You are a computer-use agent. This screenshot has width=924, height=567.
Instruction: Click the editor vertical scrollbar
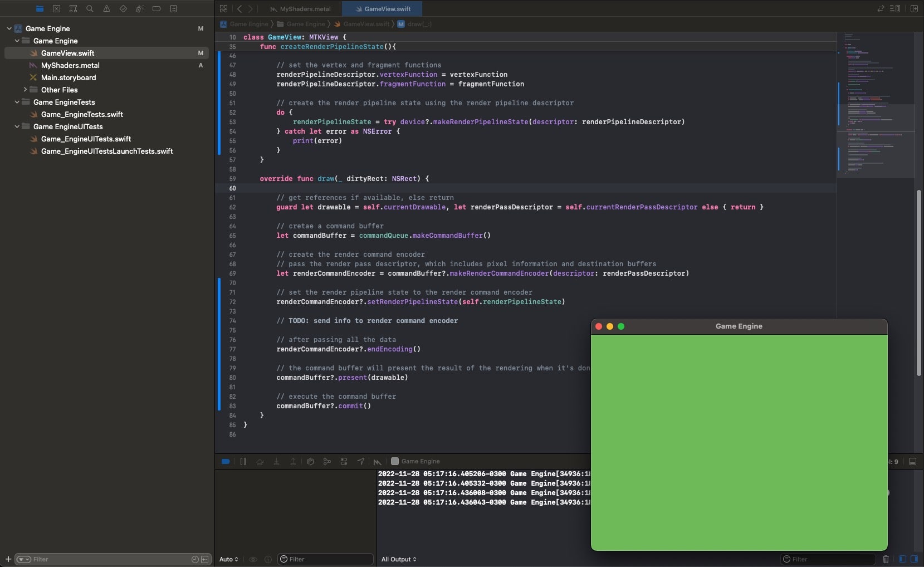[x=919, y=283]
